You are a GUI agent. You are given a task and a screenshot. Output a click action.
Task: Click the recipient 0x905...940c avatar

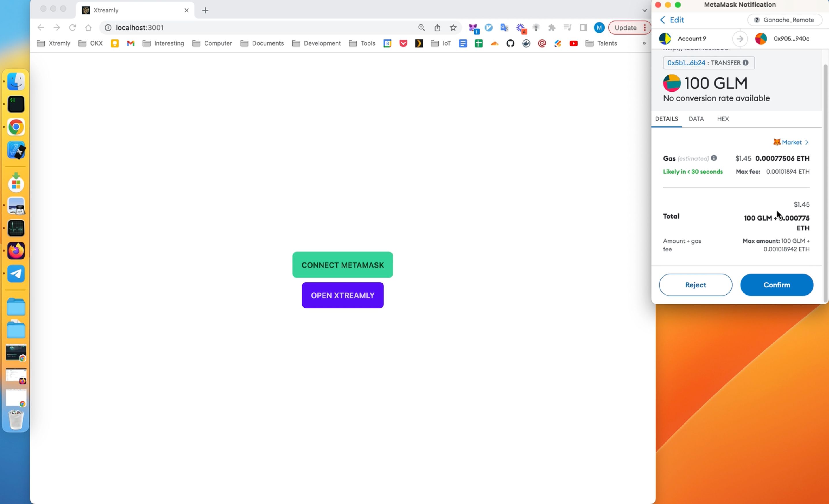coord(761,39)
